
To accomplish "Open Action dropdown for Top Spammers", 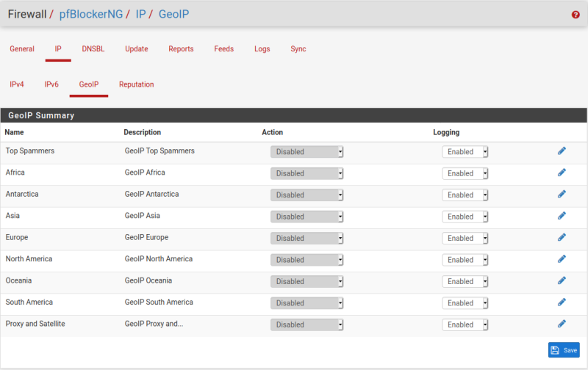I will click(x=306, y=152).
